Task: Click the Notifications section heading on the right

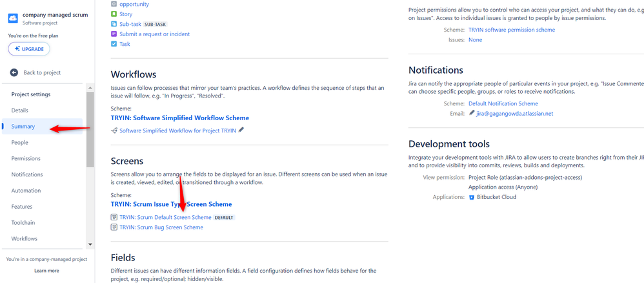Action: [436, 70]
